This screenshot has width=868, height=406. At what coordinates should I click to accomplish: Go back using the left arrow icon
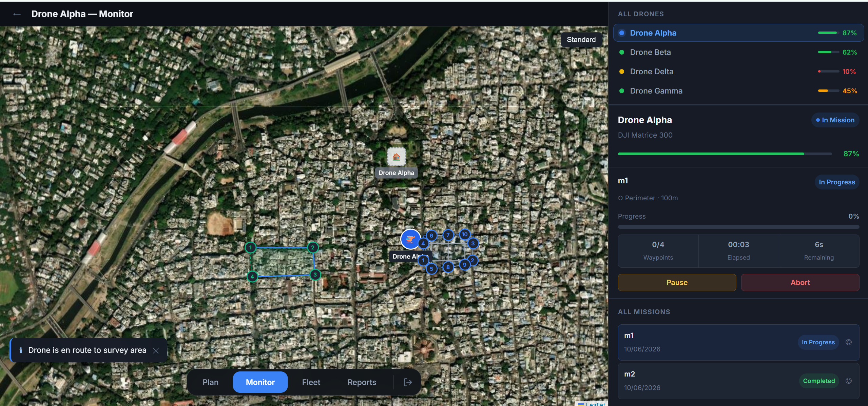[x=17, y=14]
